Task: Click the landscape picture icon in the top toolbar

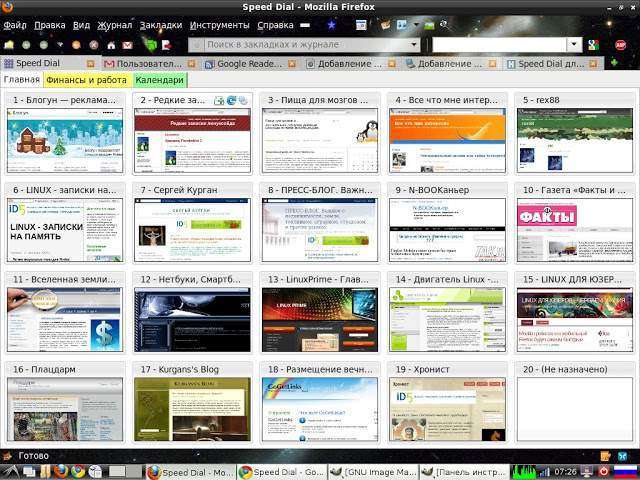Action: tap(429, 25)
